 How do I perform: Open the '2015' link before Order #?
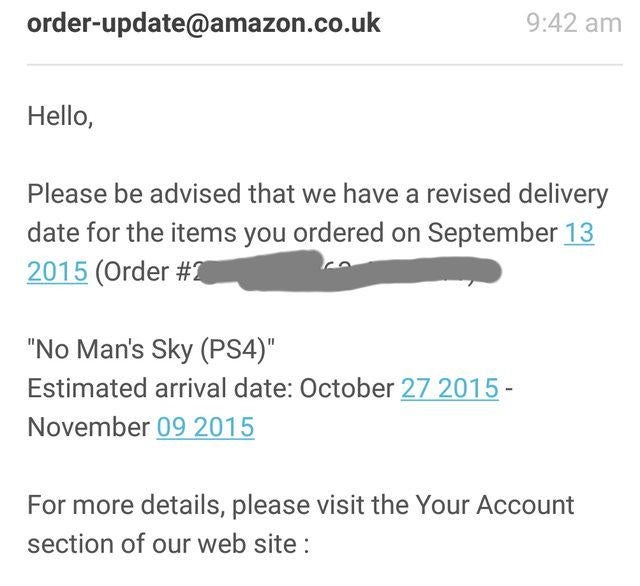pyautogui.click(x=58, y=272)
